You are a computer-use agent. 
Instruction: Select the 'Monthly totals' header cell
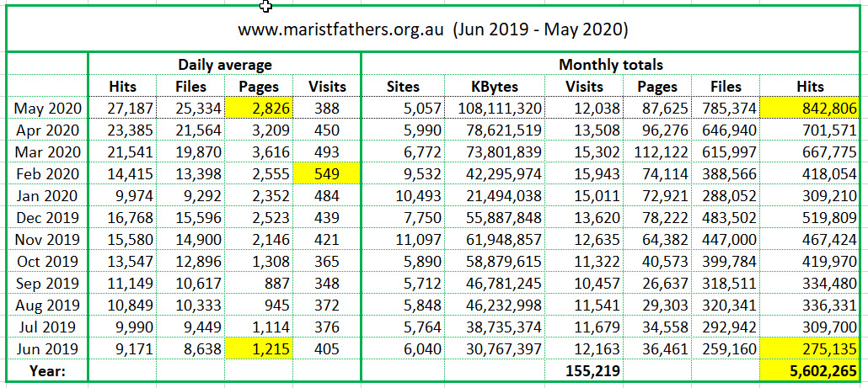pyautogui.click(x=611, y=65)
